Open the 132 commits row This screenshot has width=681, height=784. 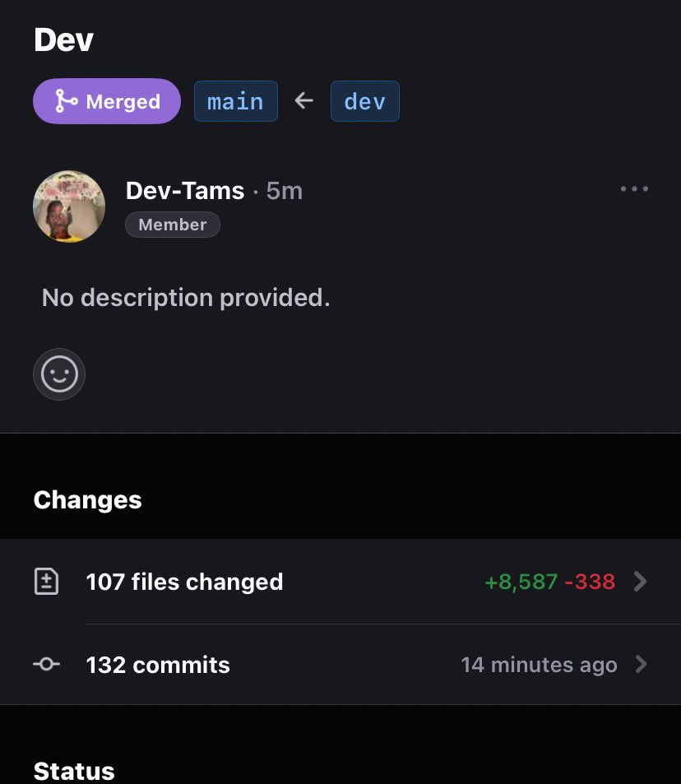point(340,665)
